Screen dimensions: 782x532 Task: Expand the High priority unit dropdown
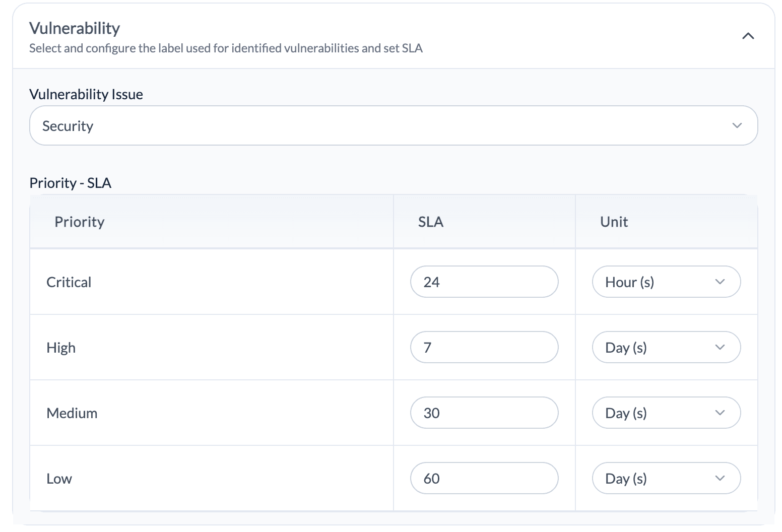(666, 347)
